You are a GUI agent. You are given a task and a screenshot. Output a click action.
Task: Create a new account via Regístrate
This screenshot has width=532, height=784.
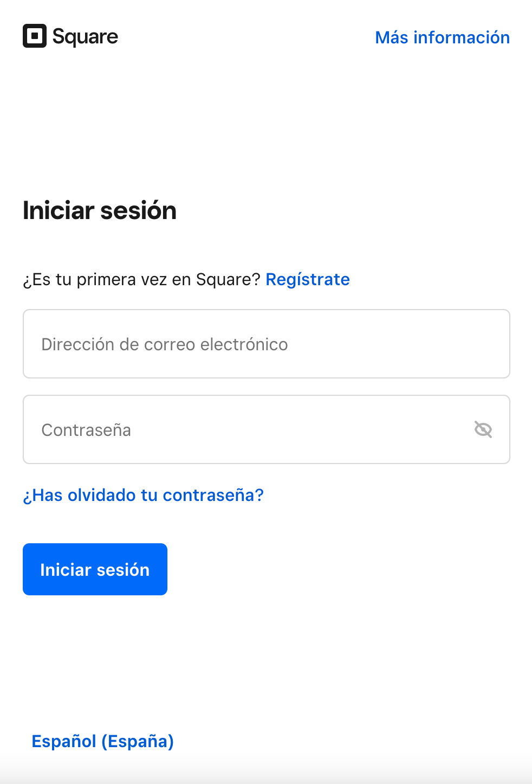coord(308,279)
